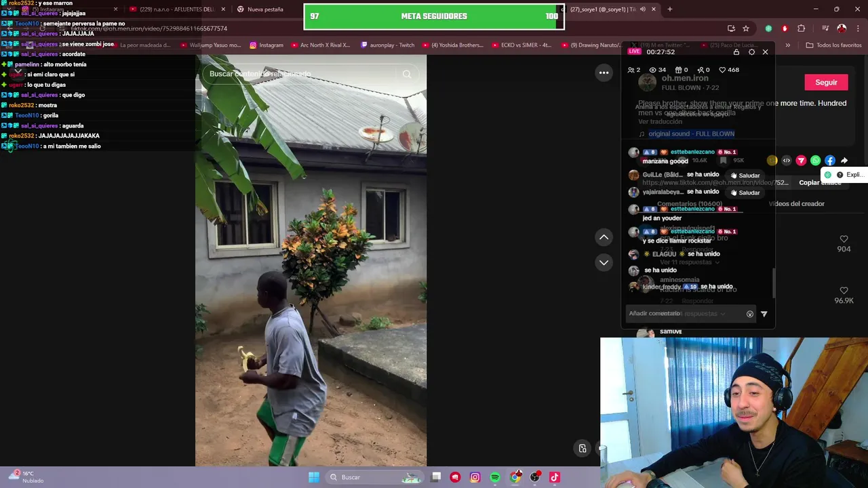The image size is (868, 488).
Task: Click the gifts counter icon
Action: pos(682,70)
